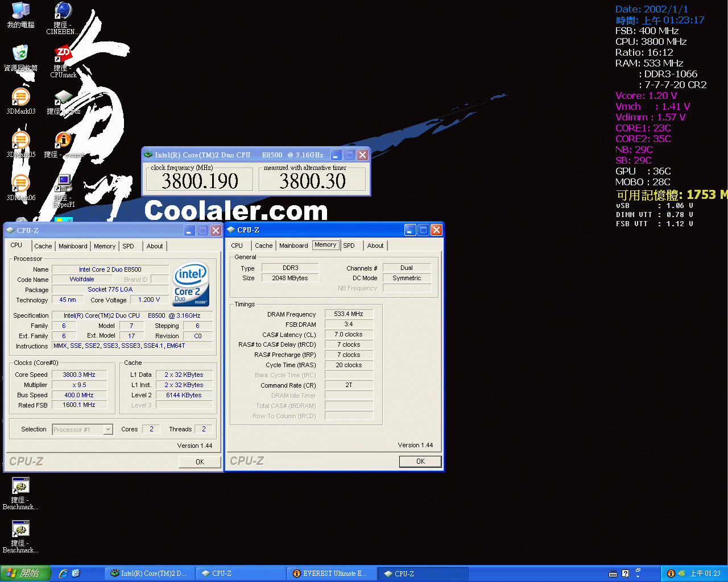
Task: Open the NVIDIA tray icon
Action: coord(681,573)
